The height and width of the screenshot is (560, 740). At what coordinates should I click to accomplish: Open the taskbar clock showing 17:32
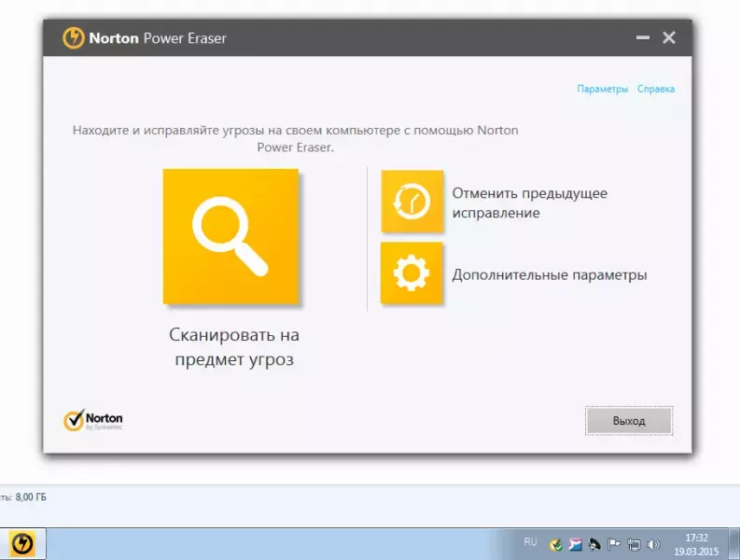[696, 544]
